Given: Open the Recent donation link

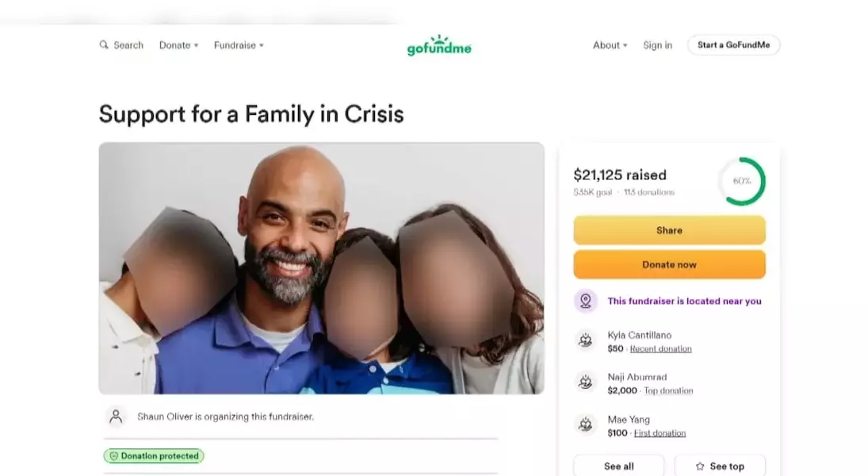Looking at the screenshot, I should pos(660,348).
